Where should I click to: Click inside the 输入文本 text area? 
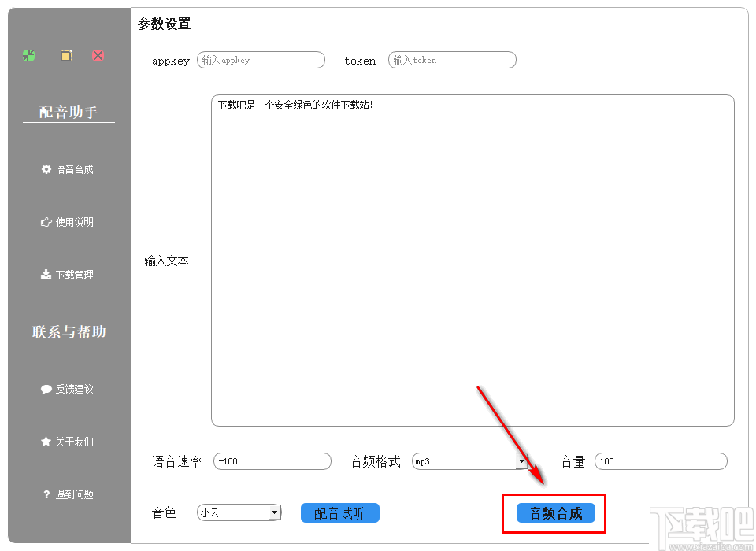pyautogui.click(x=472, y=260)
